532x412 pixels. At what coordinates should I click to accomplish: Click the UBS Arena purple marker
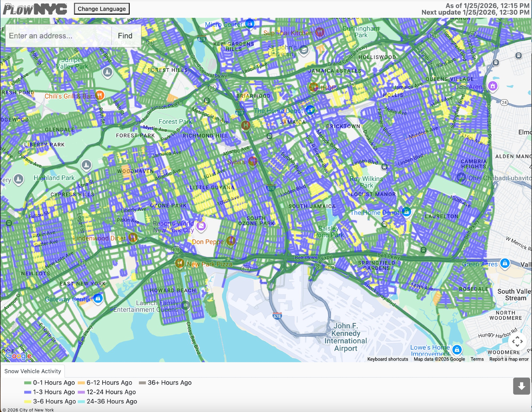tap(493, 86)
